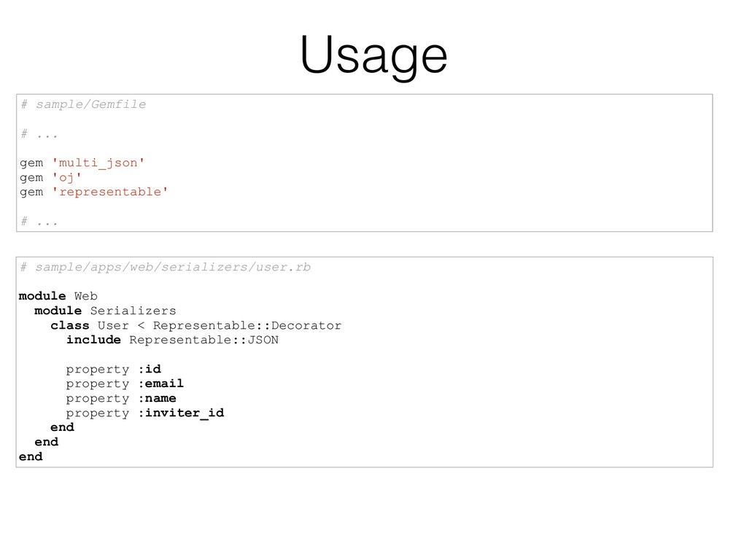Click the serializers/user.rb path comment

166,267
